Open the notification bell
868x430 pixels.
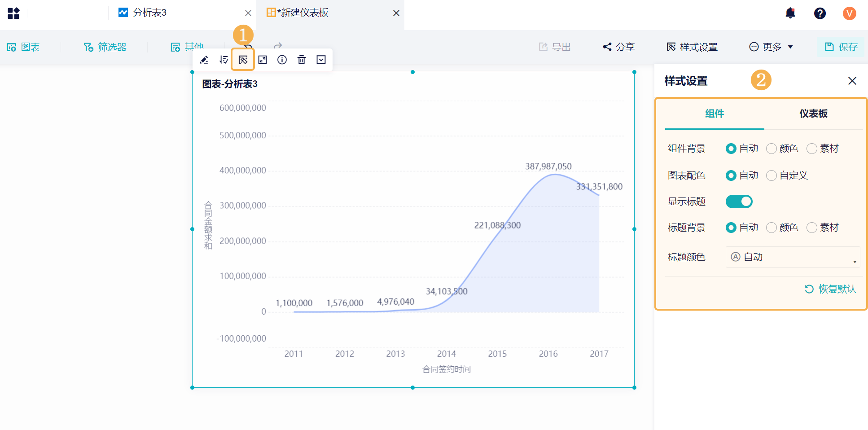[x=790, y=13]
